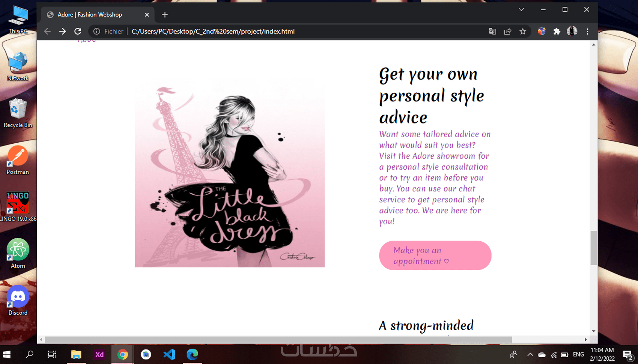Open the network Wi-Fi tray icon
This screenshot has height=364, width=638.
click(x=554, y=355)
